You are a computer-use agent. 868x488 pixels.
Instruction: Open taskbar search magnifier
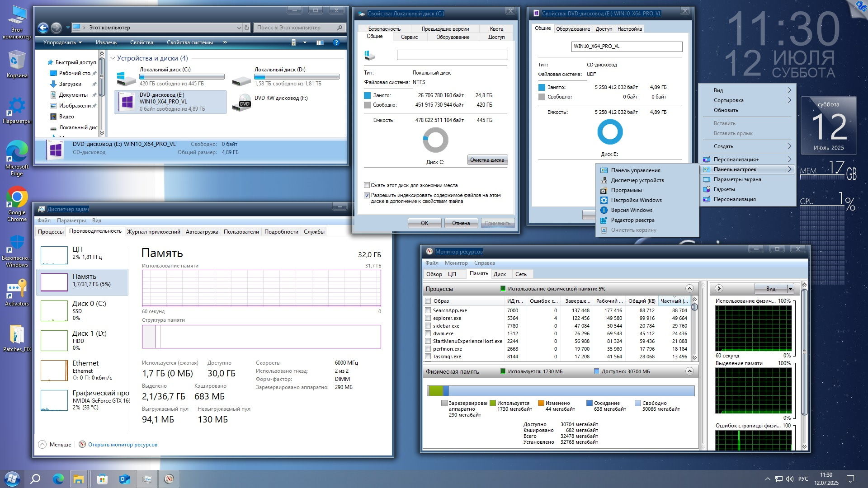35,479
